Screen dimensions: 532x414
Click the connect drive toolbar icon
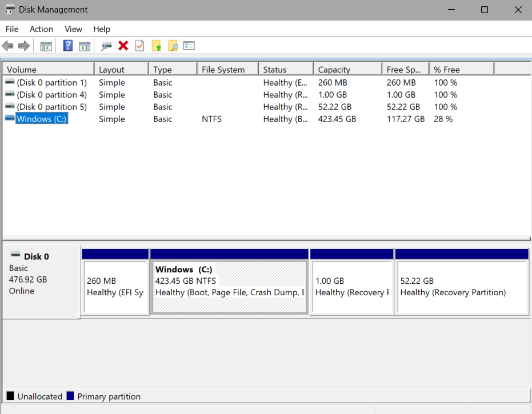click(106, 46)
